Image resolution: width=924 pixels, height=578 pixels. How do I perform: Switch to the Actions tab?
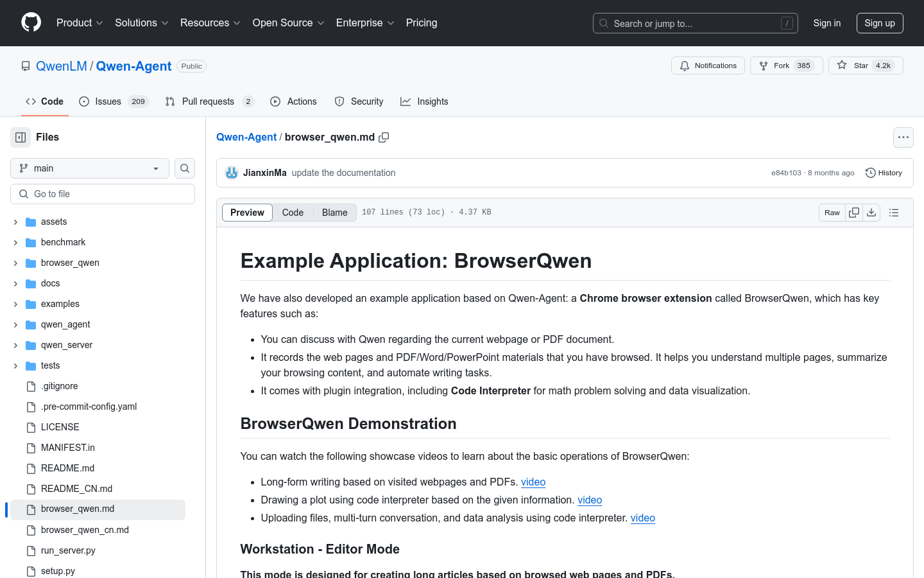293,101
